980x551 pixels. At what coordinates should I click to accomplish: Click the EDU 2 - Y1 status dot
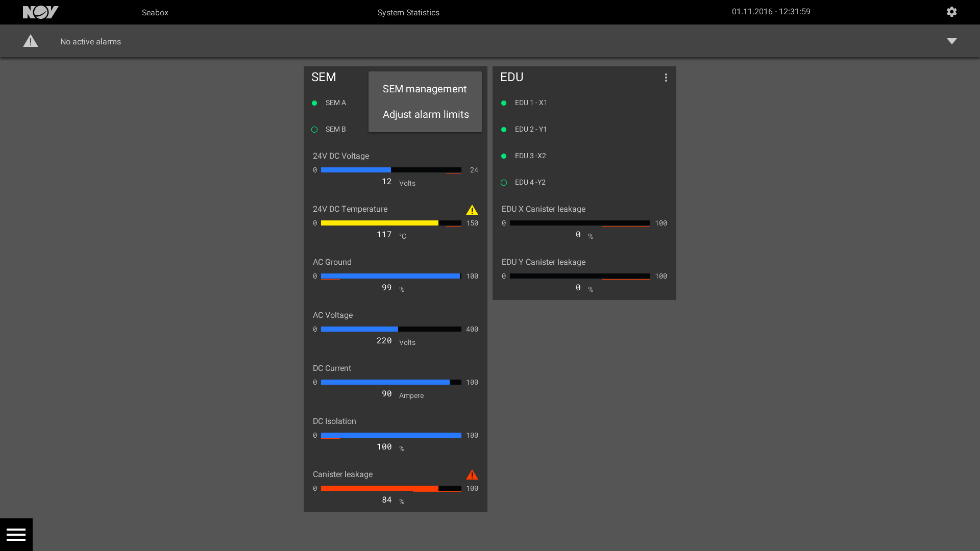pyautogui.click(x=504, y=130)
